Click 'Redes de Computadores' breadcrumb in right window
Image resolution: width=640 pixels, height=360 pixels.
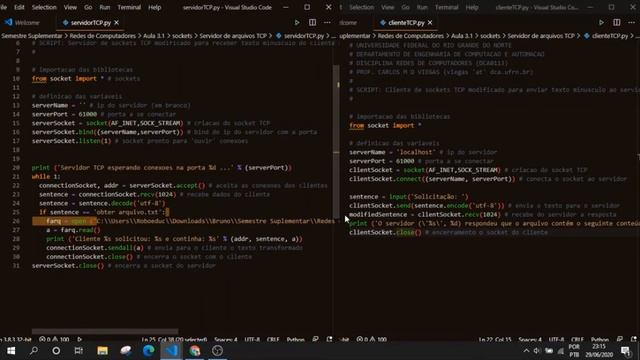(x=410, y=36)
